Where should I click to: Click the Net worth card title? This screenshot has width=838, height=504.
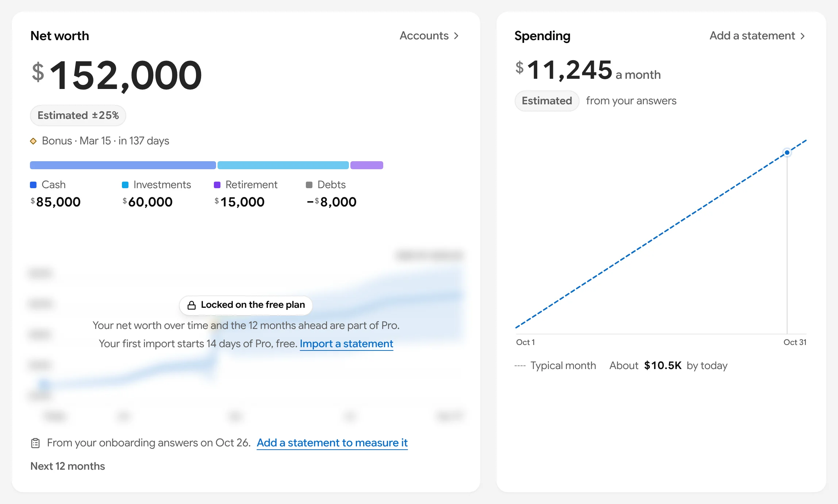[x=60, y=36]
